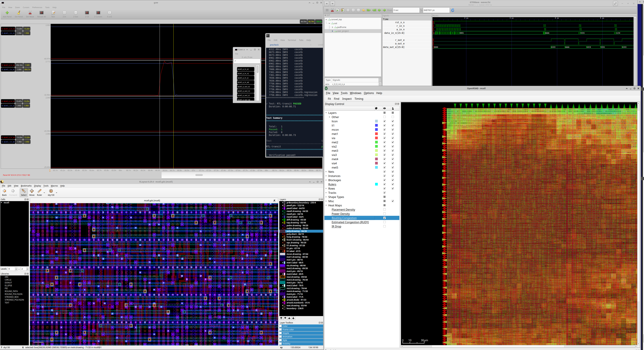Image resolution: width=644 pixels, height=350 pixels.
Task: Click the Del Wave scissors icon in gaw
Action: (30, 12)
